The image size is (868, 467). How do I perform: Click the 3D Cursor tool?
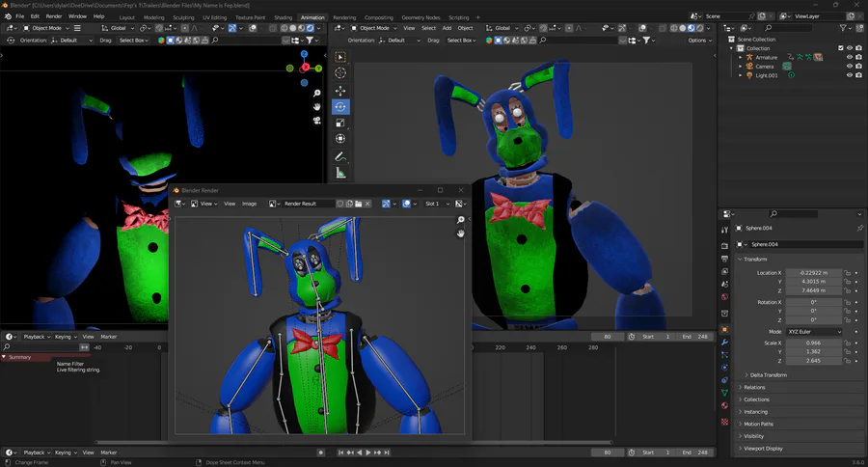pos(340,72)
